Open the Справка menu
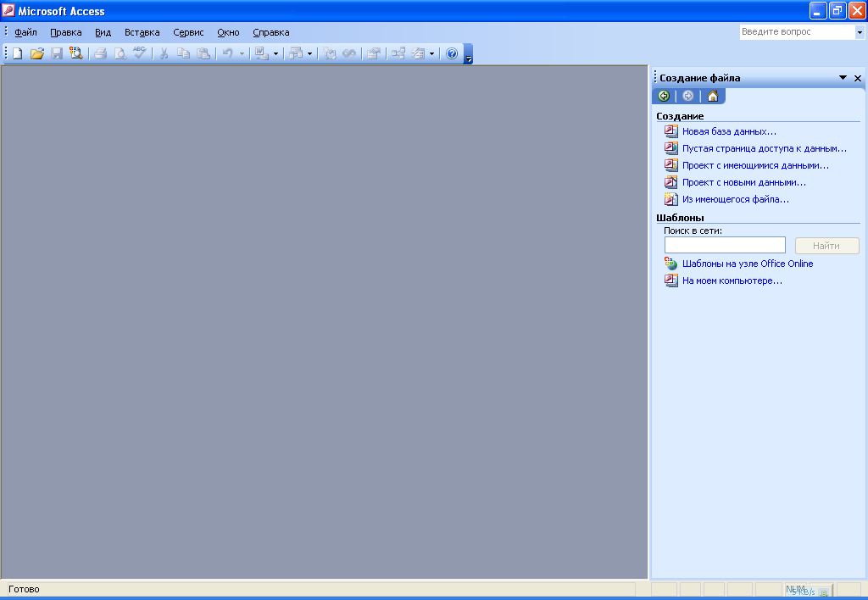This screenshot has height=600, width=868. [x=271, y=32]
